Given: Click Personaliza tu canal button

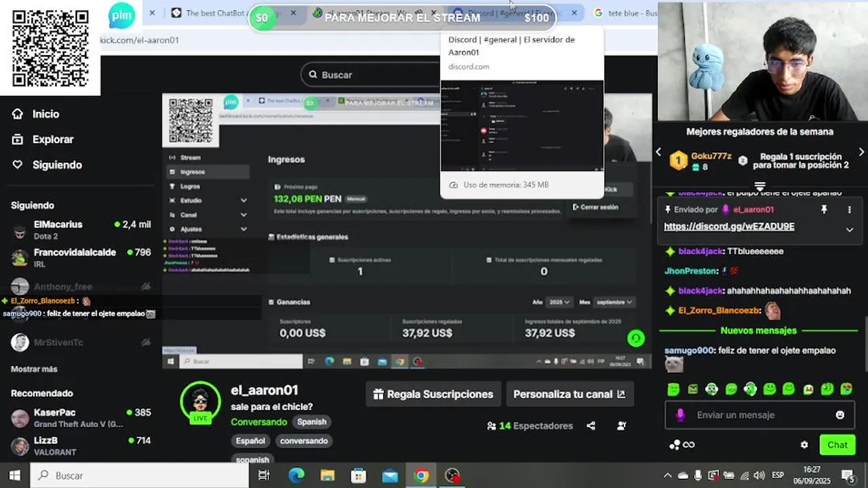Looking at the screenshot, I should pos(570,394).
